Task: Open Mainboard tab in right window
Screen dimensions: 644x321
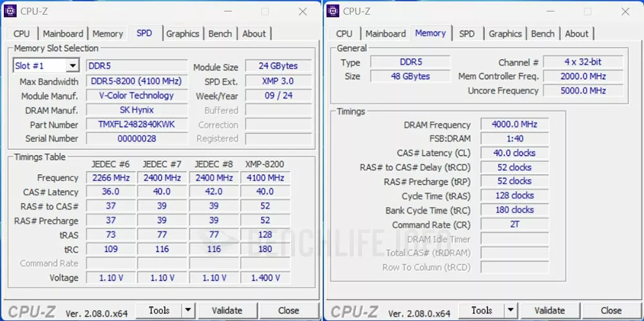Action: pyautogui.click(x=386, y=34)
